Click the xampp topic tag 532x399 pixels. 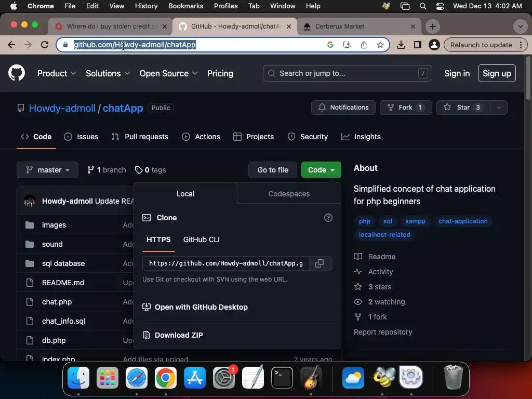pyautogui.click(x=415, y=221)
